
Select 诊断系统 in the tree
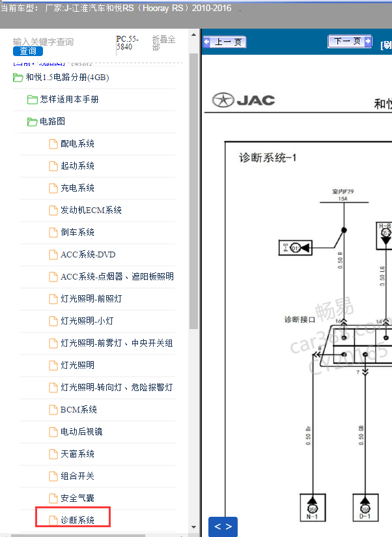click(x=77, y=520)
